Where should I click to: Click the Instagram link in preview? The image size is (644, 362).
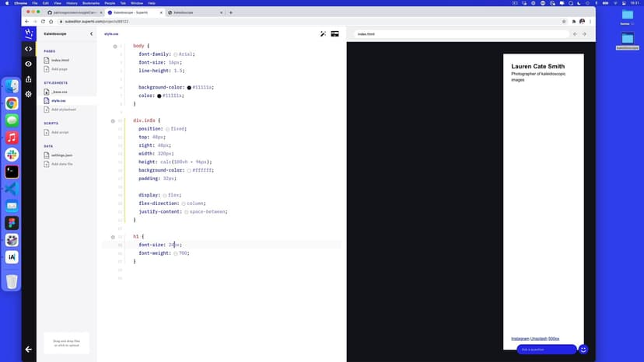click(520, 339)
